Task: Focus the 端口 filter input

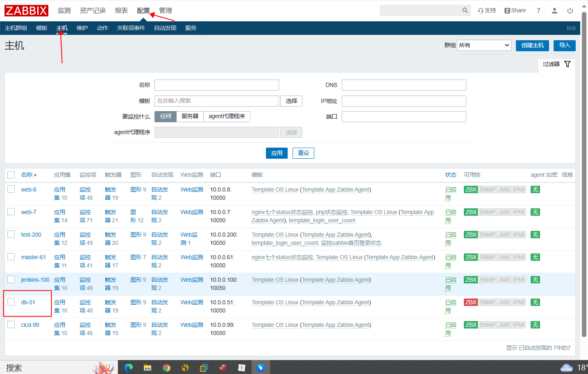Action: point(404,116)
